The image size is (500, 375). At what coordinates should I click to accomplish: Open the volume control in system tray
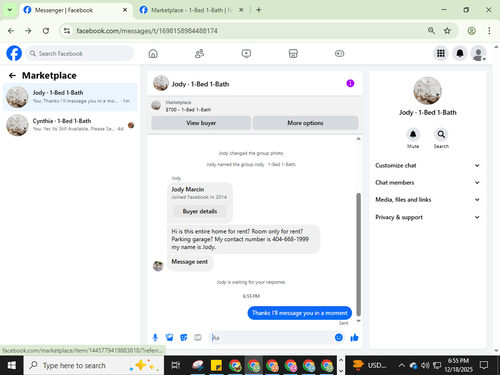pos(425,366)
